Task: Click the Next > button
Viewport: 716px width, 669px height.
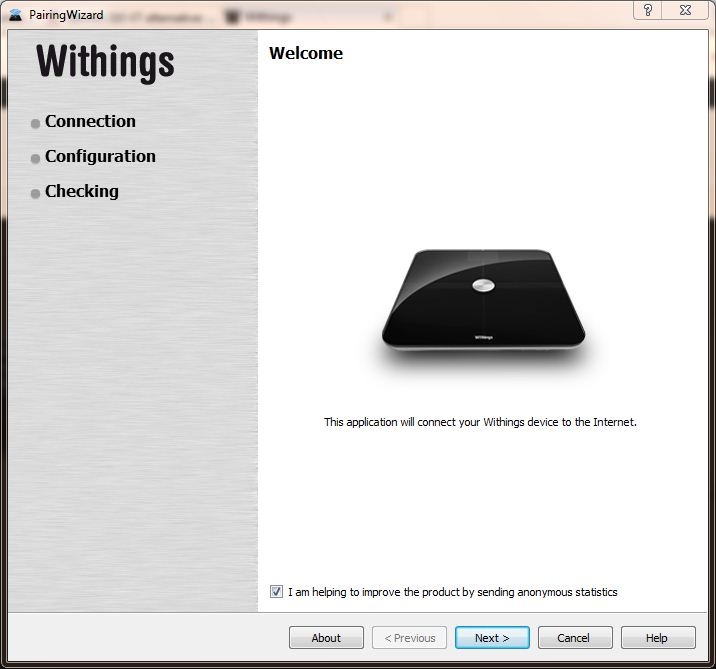Action: tap(492, 638)
